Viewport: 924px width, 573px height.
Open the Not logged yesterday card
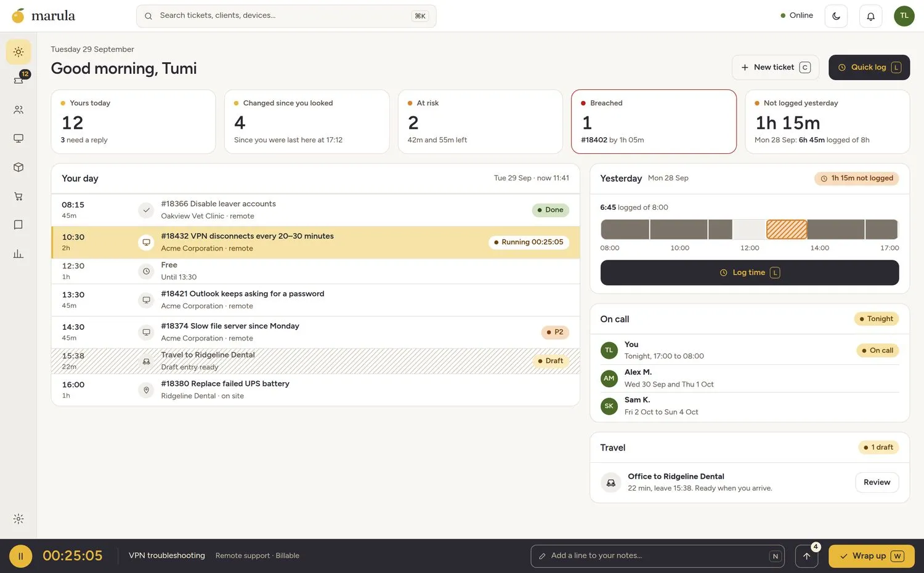pos(827,122)
